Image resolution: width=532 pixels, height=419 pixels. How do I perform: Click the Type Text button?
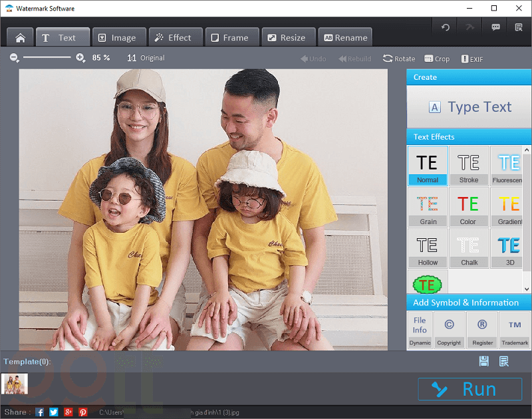[469, 107]
